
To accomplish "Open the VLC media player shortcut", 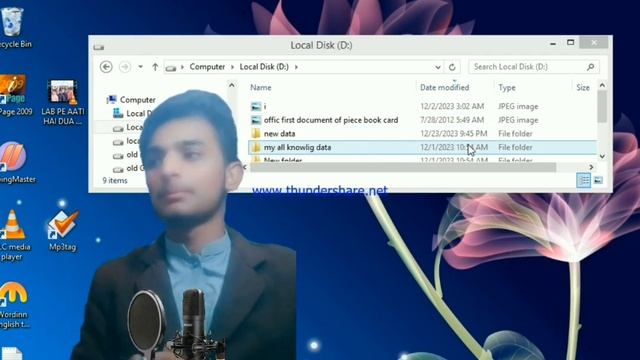I will pos(13,235).
